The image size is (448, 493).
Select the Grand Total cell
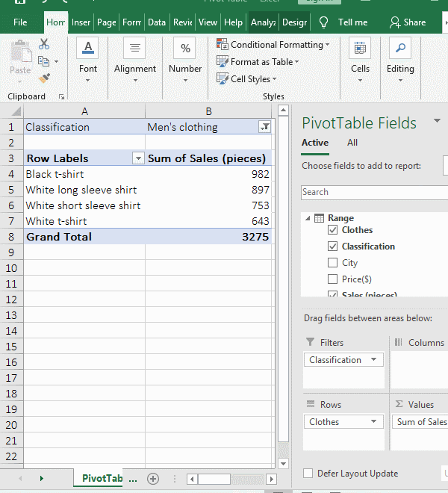click(x=84, y=237)
